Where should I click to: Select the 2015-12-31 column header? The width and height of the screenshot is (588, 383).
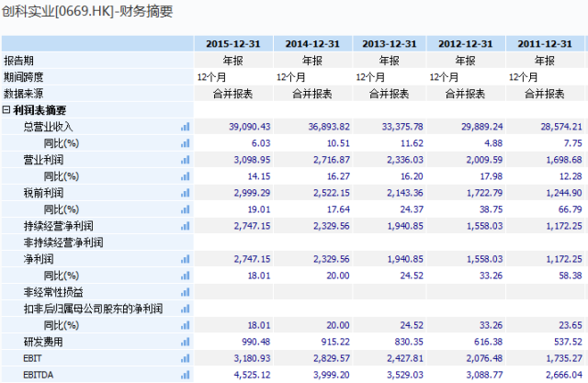coord(233,44)
